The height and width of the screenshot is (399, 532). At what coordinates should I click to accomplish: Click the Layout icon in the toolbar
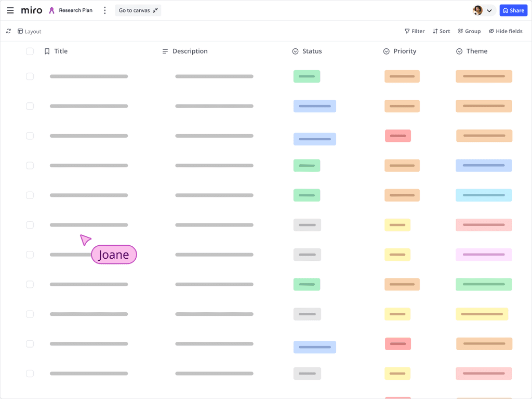click(x=21, y=31)
